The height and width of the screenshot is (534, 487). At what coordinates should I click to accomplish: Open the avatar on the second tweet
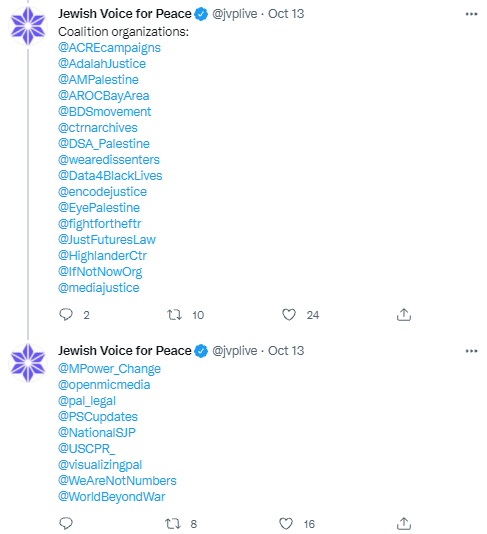[28, 362]
